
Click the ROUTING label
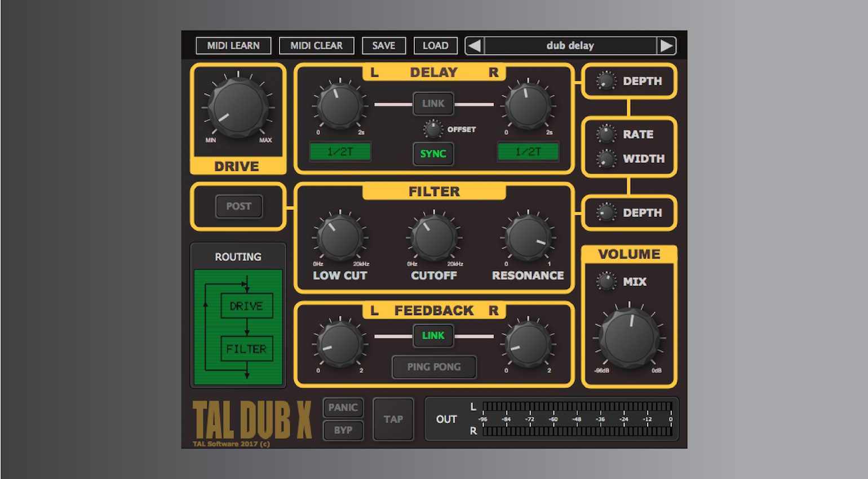pyautogui.click(x=238, y=257)
